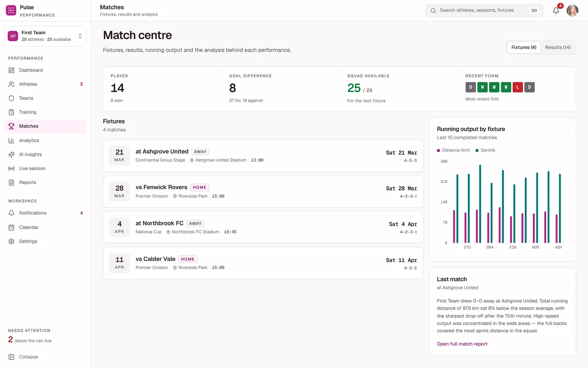Click the Settings gear icon
Image resolution: width=588 pixels, height=368 pixels.
click(11, 241)
